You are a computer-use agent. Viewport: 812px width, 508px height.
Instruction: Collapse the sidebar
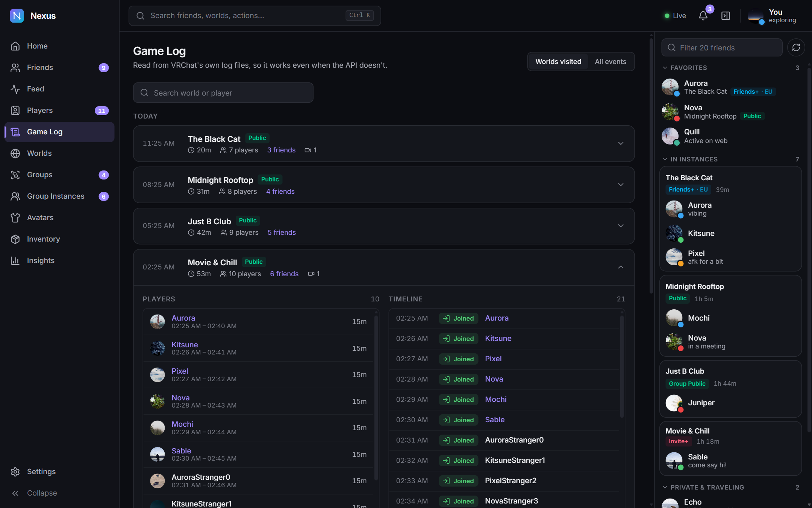59,493
